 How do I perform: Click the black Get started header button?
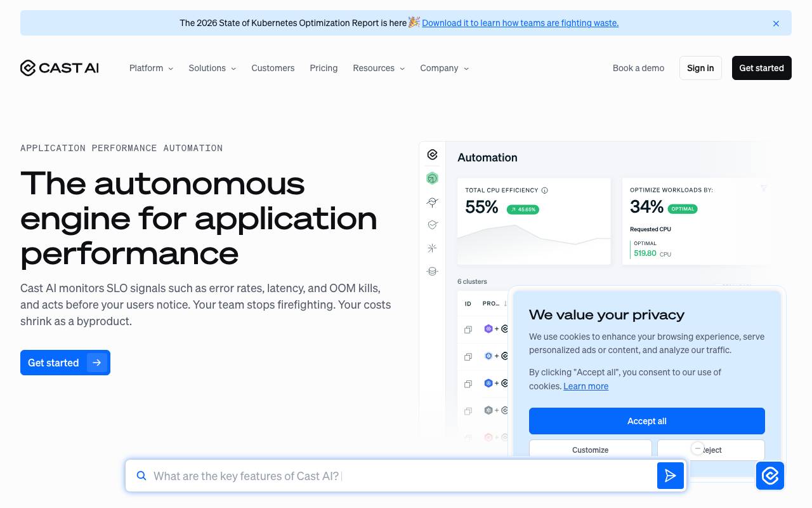click(x=761, y=68)
